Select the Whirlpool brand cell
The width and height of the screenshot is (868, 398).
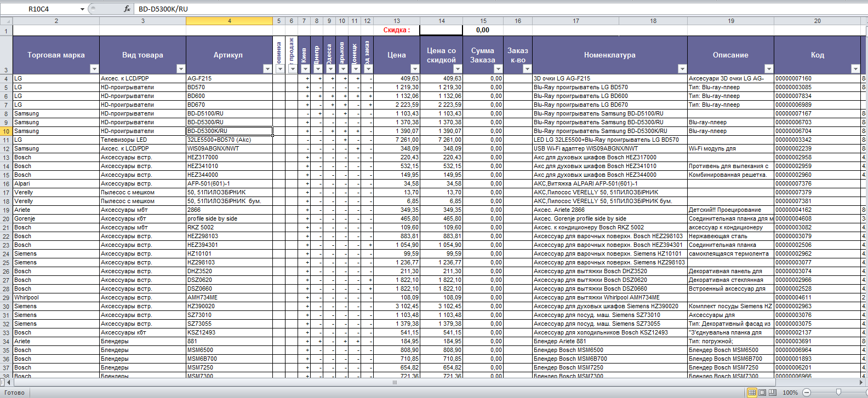(56, 298)
